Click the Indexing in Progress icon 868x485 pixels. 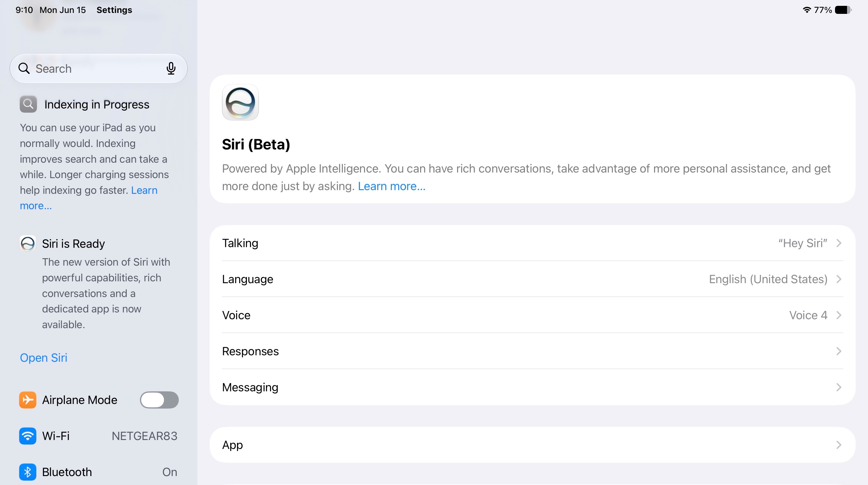[28, 104]
